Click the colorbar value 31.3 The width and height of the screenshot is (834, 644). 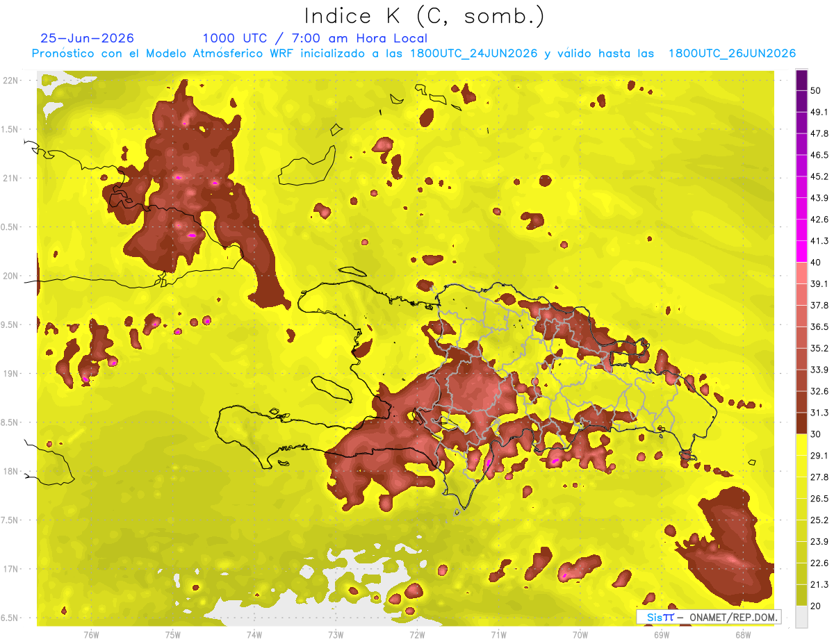point(819,413)
